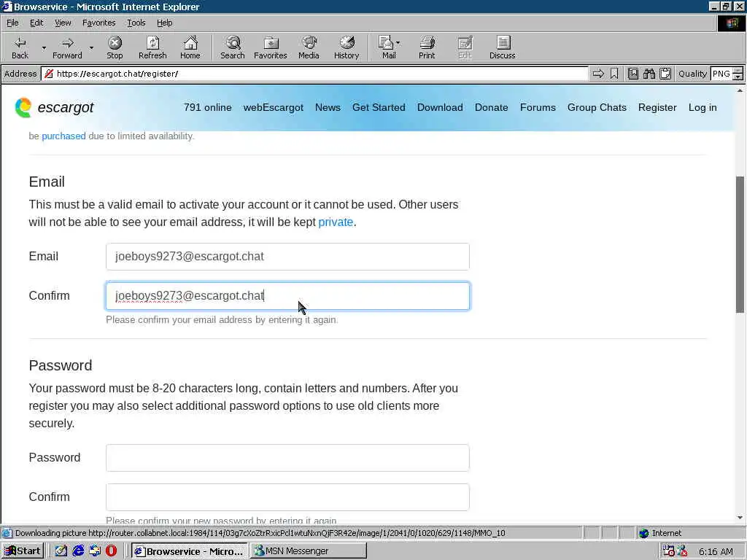Reload the page with the Refresh button
This screenshot has height=560, width=747.
point(152,47)
